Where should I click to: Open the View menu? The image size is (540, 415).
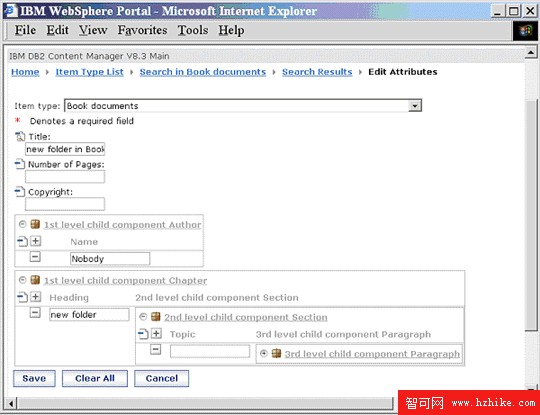pyautogui.click(x=93, y=30)
